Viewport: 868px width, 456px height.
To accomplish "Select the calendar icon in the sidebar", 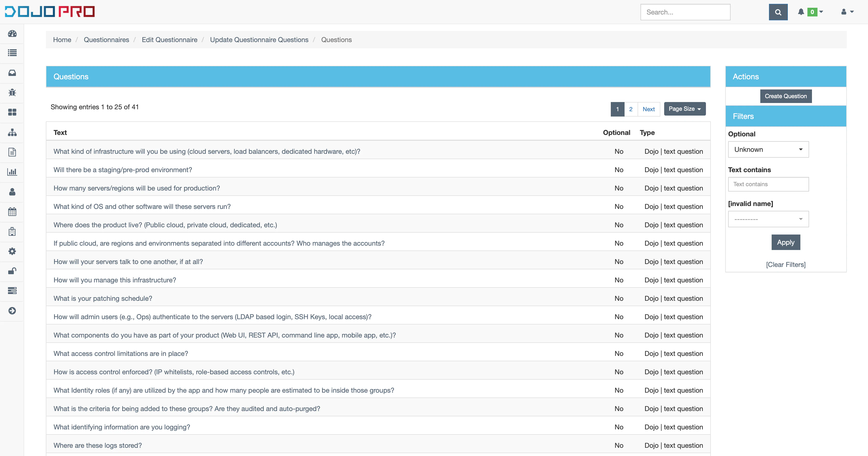I will pyautogui.click(x=12, y=212).
